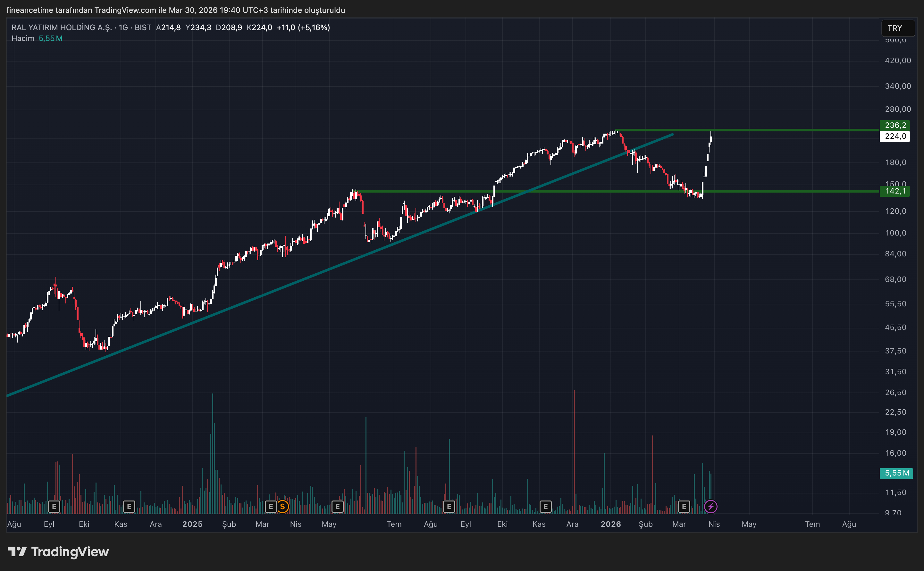Select the green 142,1 support price label
This screenshot has width=924, height=571.
coord(895,192)
